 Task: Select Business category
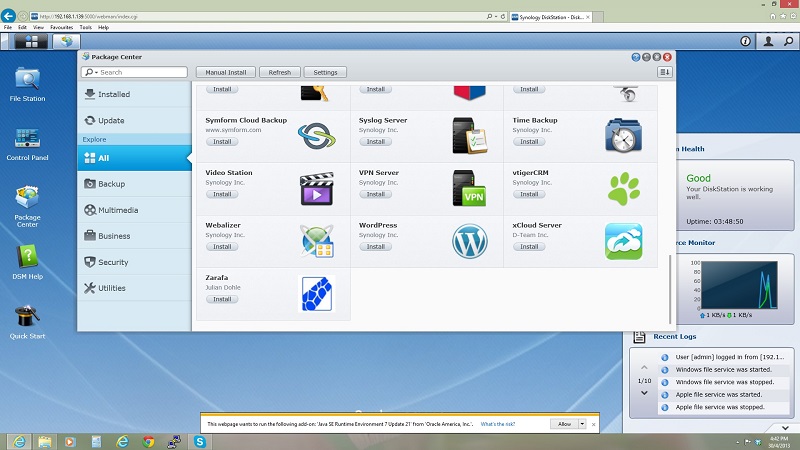135,236
